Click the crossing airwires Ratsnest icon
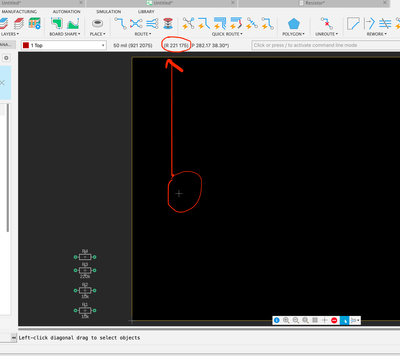The image size is (400, 362). [x=136, y=23]
